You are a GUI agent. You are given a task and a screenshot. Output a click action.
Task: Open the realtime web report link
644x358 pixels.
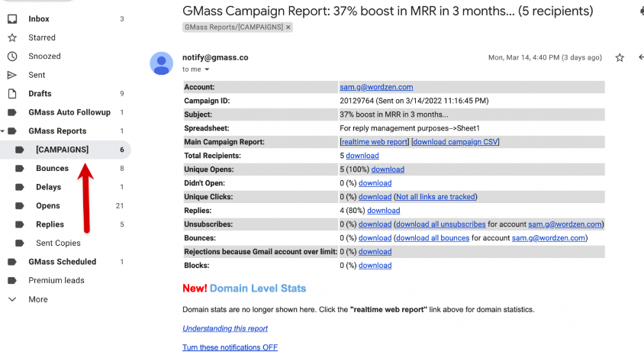(375, 142)
